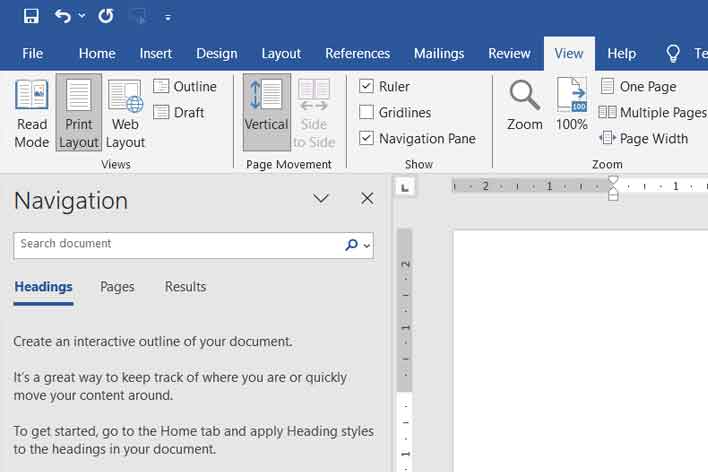Open the Undo history dropdown arrow
Viewport: 708px width, 472px height.
tap(82, 16)
